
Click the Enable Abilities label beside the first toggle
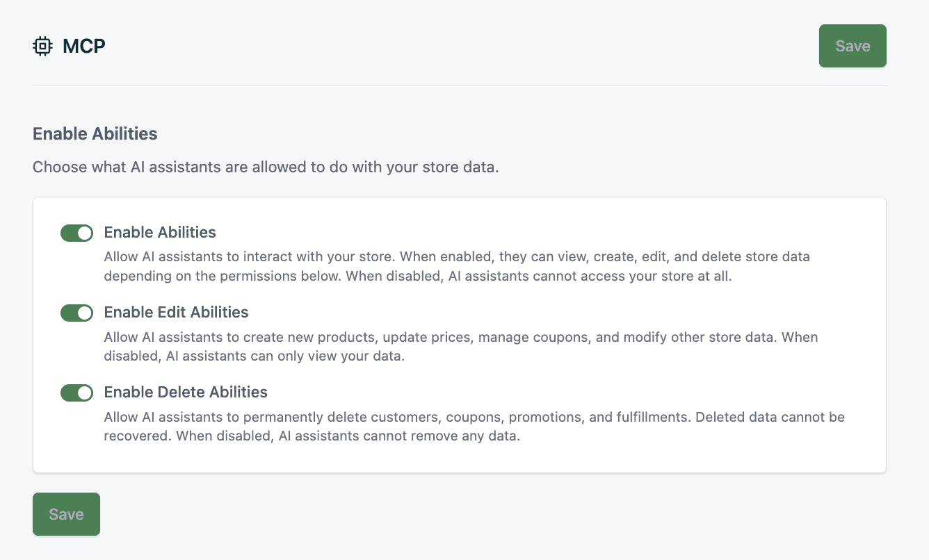[x=160, y=232]
